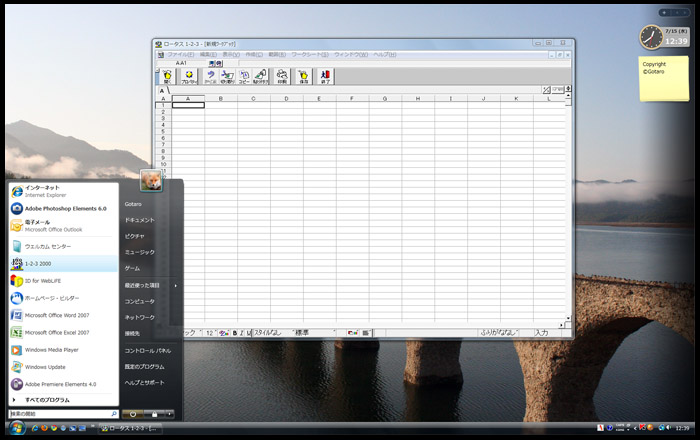Click the ロータス 1-2-3 taskbar button

pyautogui.click(x=130, y=428)
